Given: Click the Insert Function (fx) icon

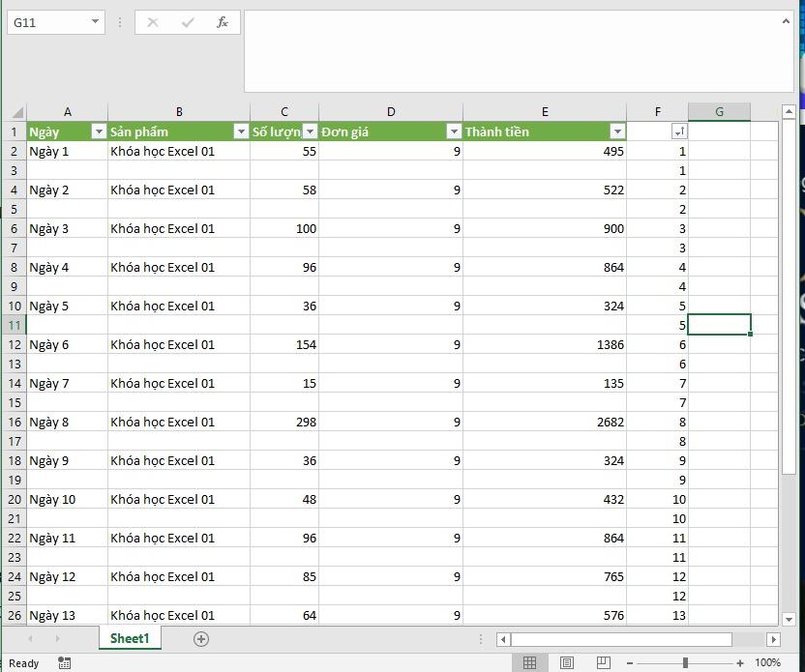Looking at the screenshot, I should pyautogui.click(x=224, y=22).
